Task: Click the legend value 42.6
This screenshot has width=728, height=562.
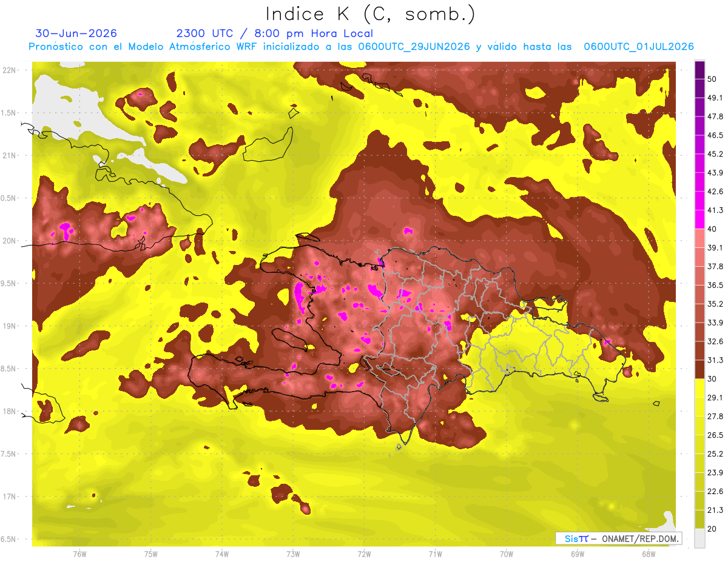Action: pos(715,192)
